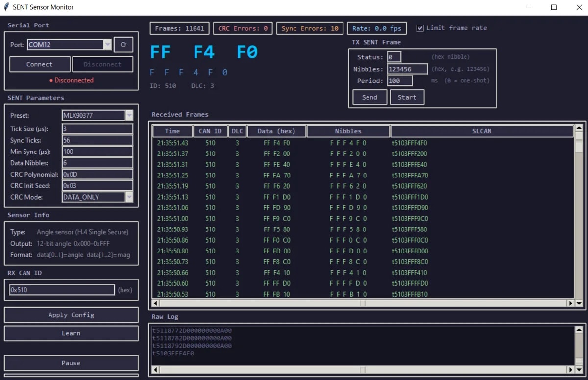Open the CRC Mode dropdown
588x380 pixels.
pos(129,197)
